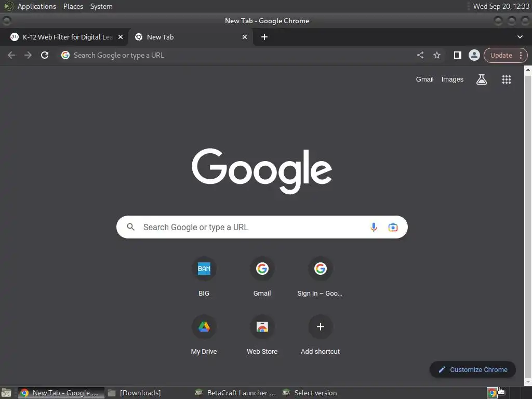Open the Places menu
532x399 pixels.
[73, 6]
